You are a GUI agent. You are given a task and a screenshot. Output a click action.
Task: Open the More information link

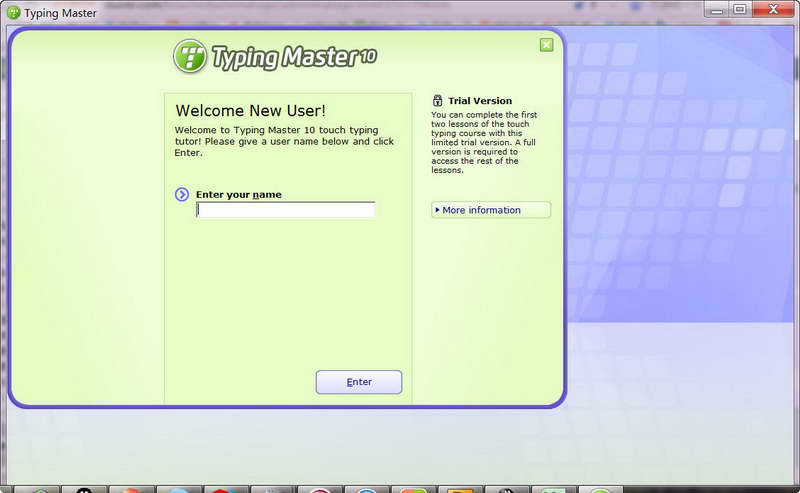(491, 210)
